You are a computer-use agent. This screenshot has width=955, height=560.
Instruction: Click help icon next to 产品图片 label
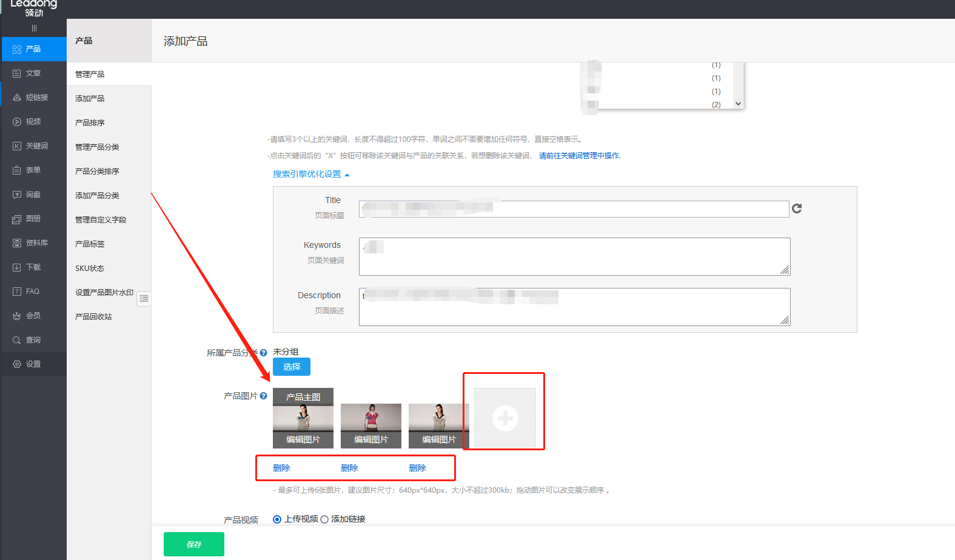[263, 396]
